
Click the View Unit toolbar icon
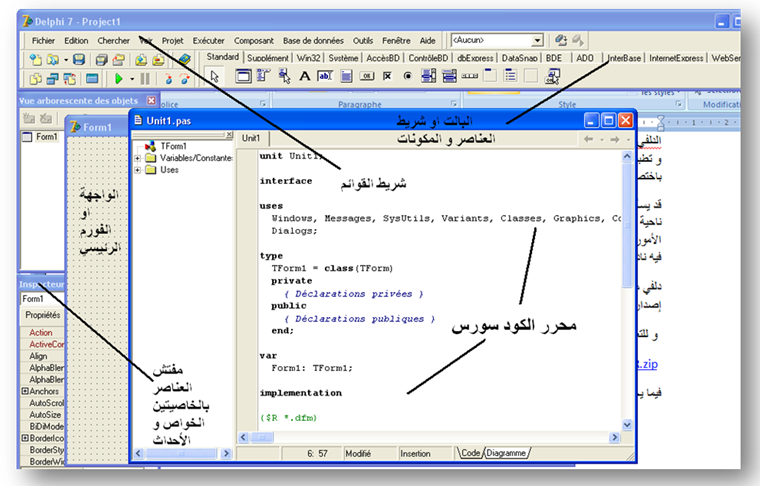click(35, 78)
